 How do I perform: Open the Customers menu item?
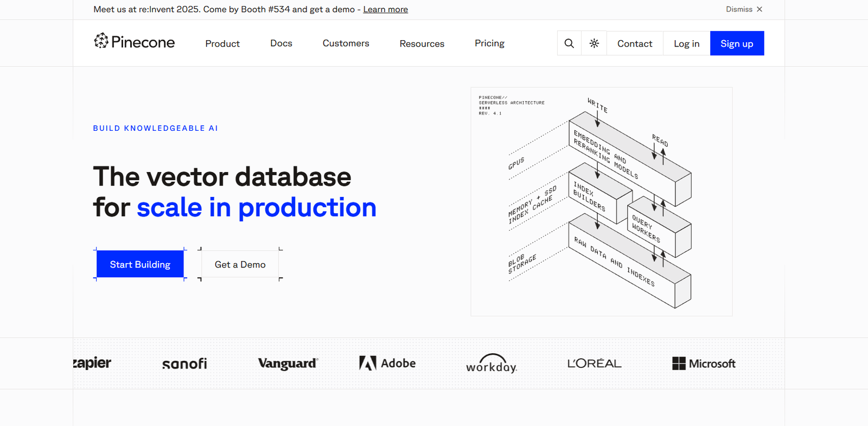(346, 43)
